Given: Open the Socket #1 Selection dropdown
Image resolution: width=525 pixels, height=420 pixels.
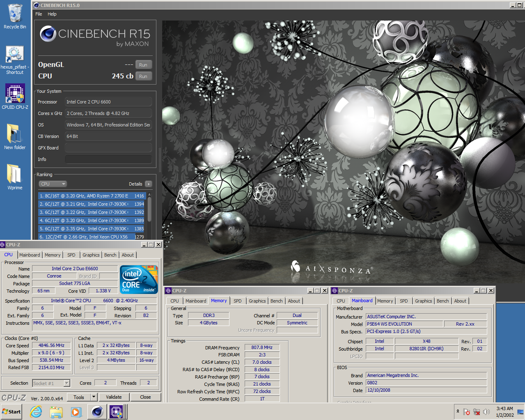Looking at the screenshot, I should (x=51, y=383).
